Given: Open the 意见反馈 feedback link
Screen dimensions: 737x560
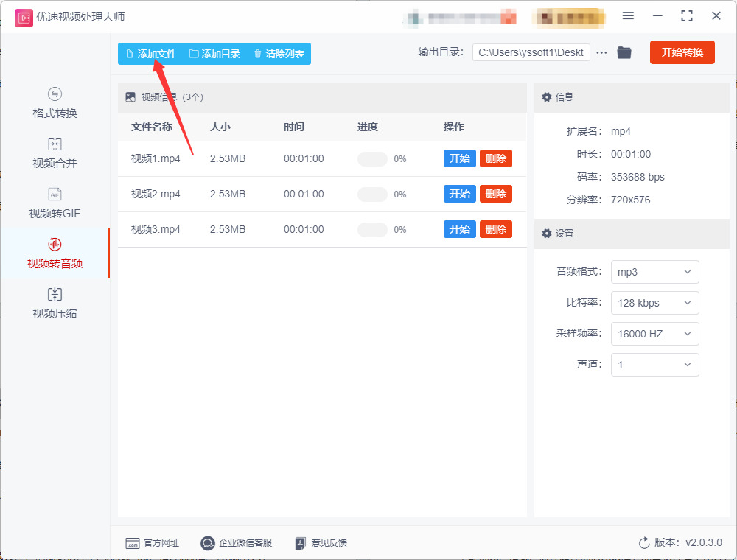Looking at the screenshot, I should coord(321,543).
